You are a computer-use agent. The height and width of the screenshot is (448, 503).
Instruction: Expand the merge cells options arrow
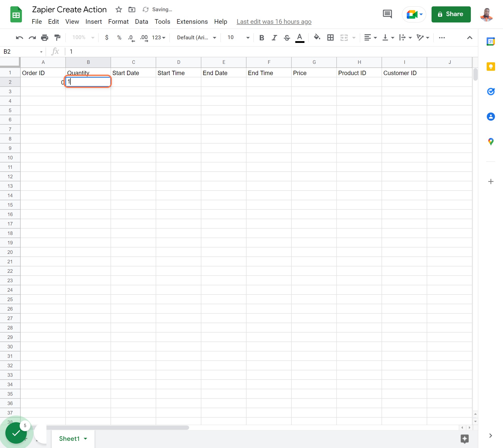(x=354, y=38)
